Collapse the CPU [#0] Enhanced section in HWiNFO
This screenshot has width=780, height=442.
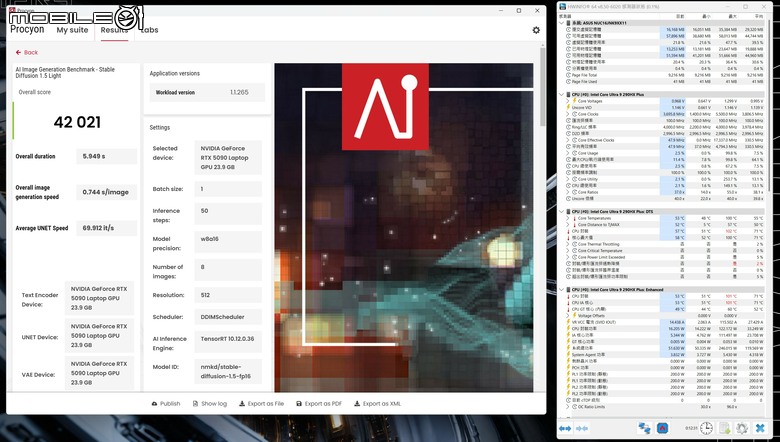click(x=562, y=289)
